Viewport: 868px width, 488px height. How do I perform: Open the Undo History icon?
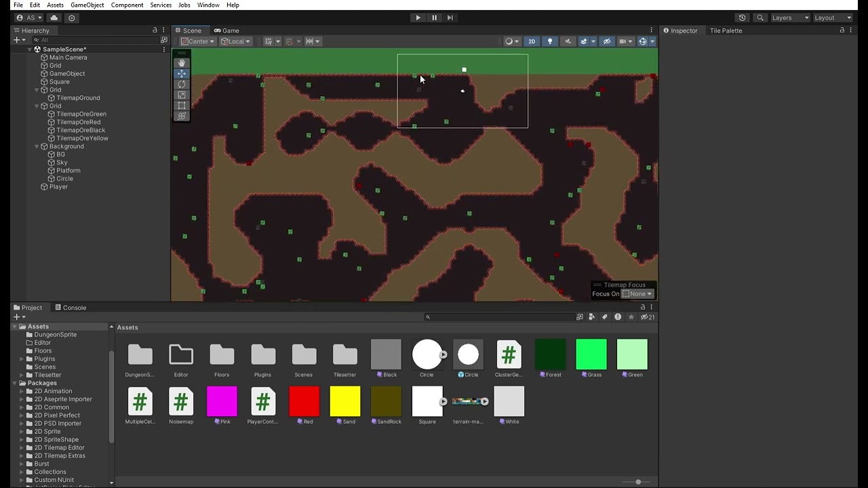(x=742, y=18)
